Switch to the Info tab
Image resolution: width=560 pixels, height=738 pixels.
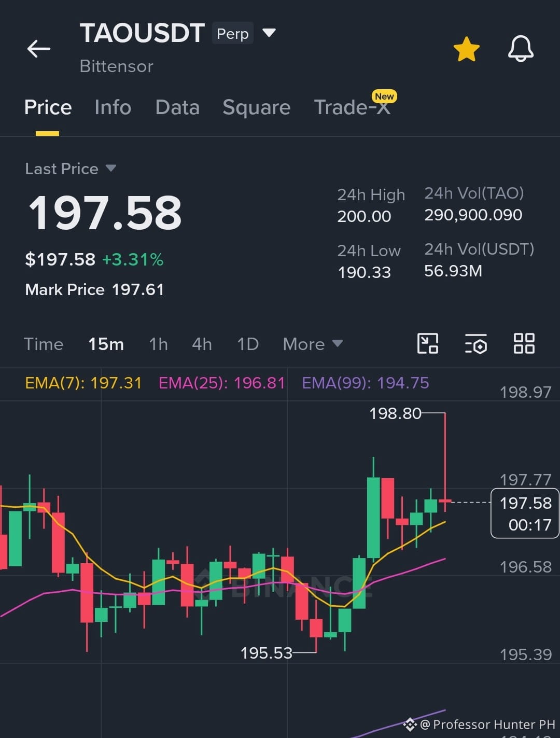(x=113, y=107)
